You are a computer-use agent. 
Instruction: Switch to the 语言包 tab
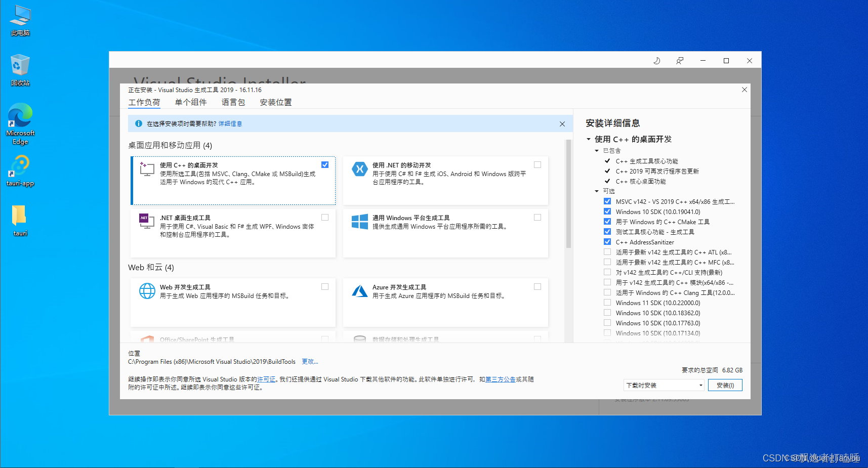pos(233,102)
